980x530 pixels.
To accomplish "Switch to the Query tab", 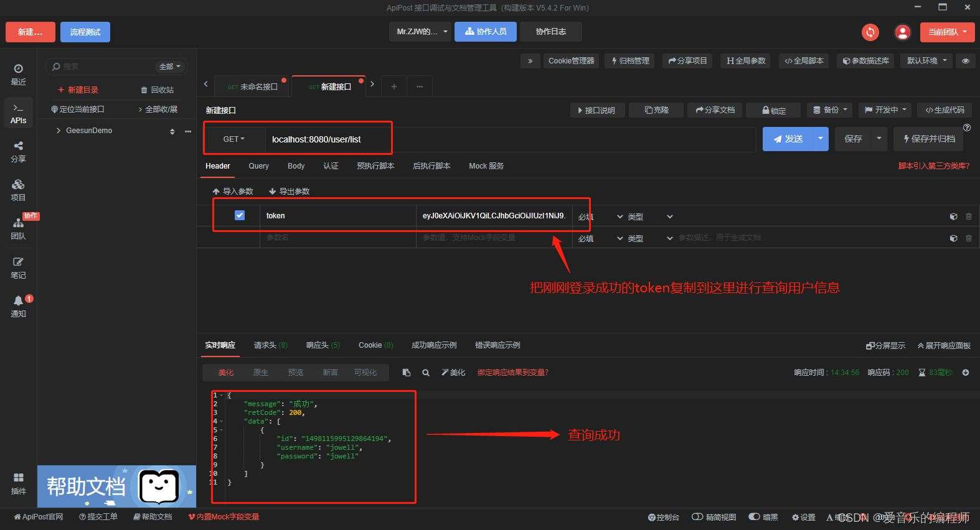I will [258, 166].
